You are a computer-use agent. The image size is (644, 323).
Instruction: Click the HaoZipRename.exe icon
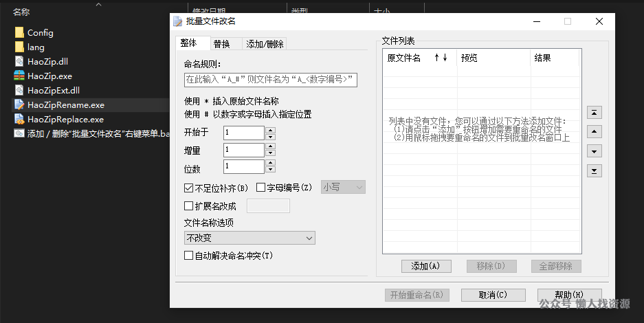[19, 104]
